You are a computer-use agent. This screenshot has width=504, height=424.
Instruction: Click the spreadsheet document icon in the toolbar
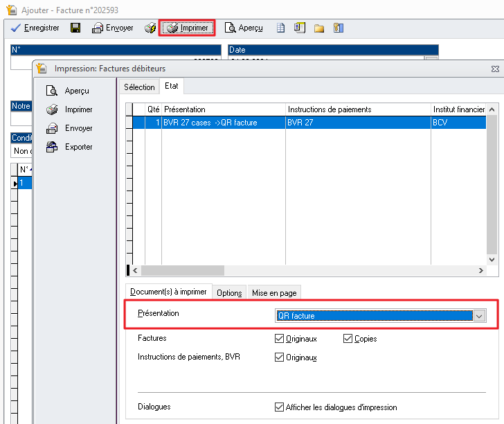pyautogui.click(x=280, y=28)
